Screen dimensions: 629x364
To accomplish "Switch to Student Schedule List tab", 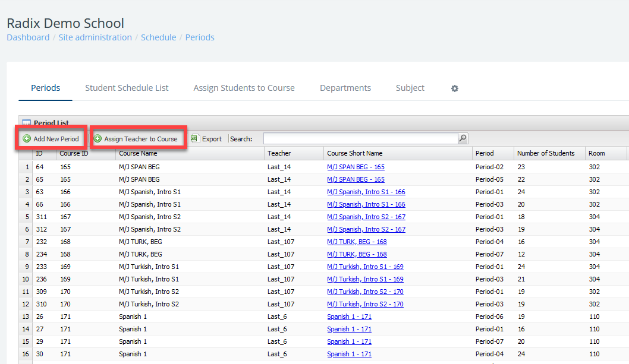I will (x=127, y=88).
